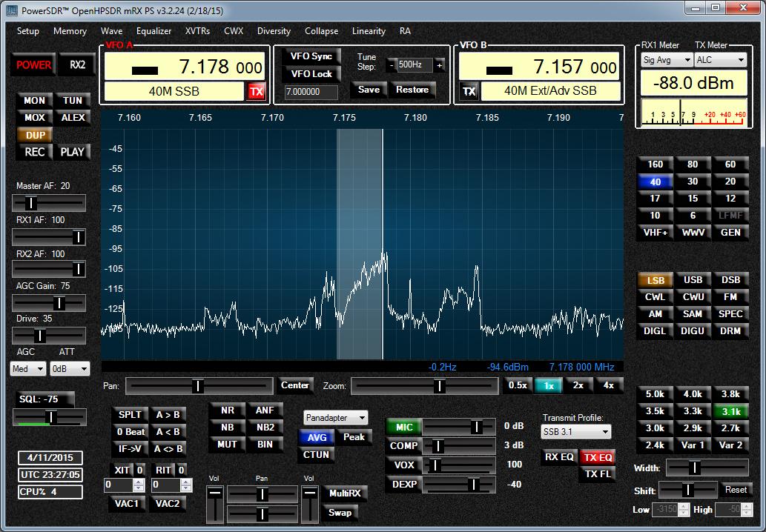Toggle the POWER button

tap(33, 65)
